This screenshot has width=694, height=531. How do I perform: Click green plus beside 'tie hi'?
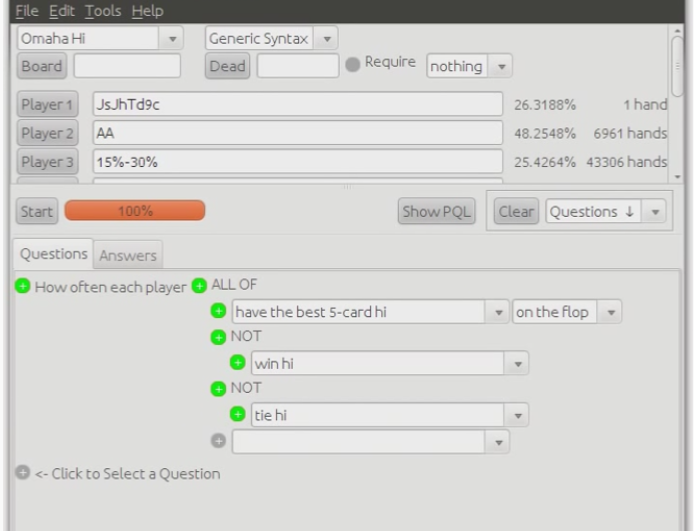tap(238, 415)
